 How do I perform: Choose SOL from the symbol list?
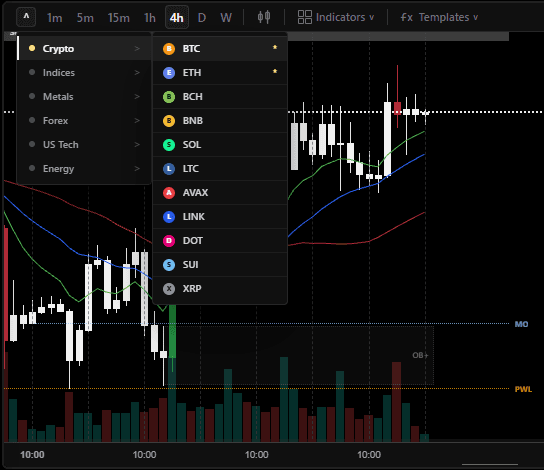(x=220, y=145)
